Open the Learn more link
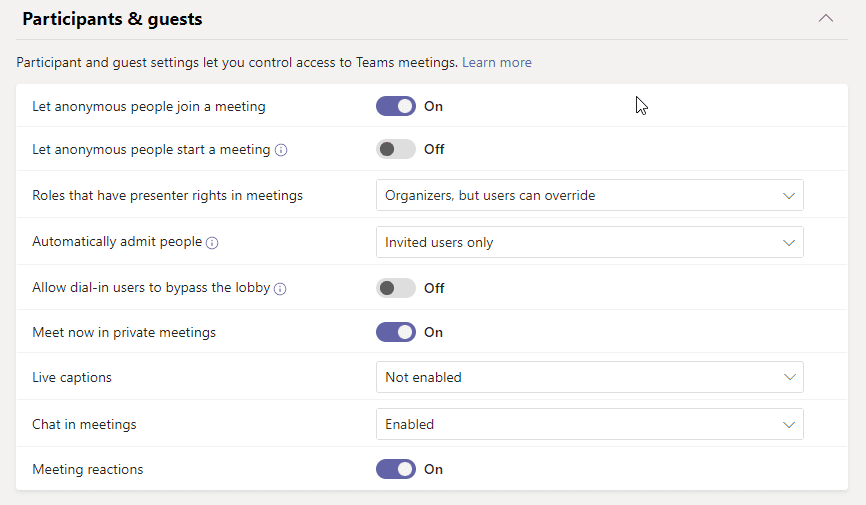The width and height of the screenshot is (866, 505). 496,62
